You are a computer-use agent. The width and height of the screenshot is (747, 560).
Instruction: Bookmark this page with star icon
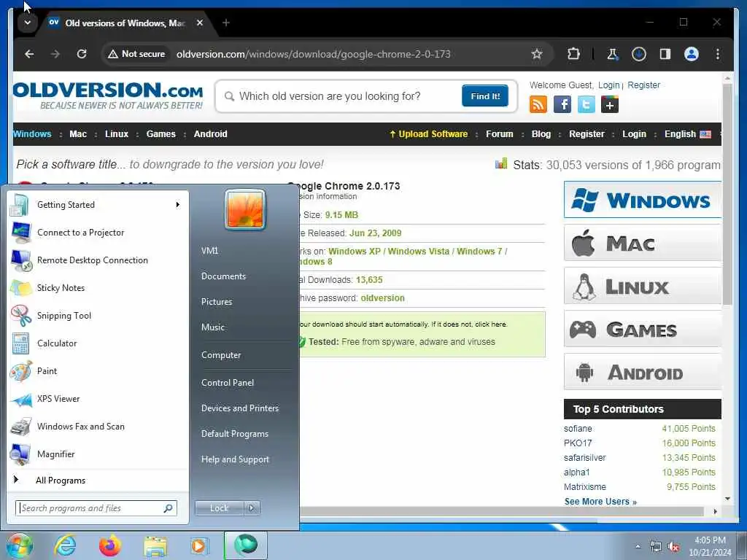coord(537,54)
